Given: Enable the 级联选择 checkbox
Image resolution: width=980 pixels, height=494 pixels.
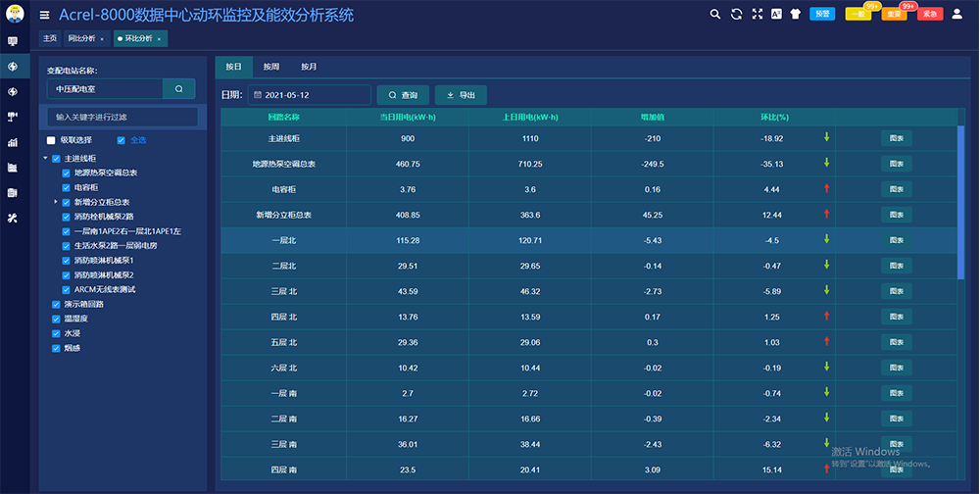Looking at the screenshot, I should pos(51,140).
